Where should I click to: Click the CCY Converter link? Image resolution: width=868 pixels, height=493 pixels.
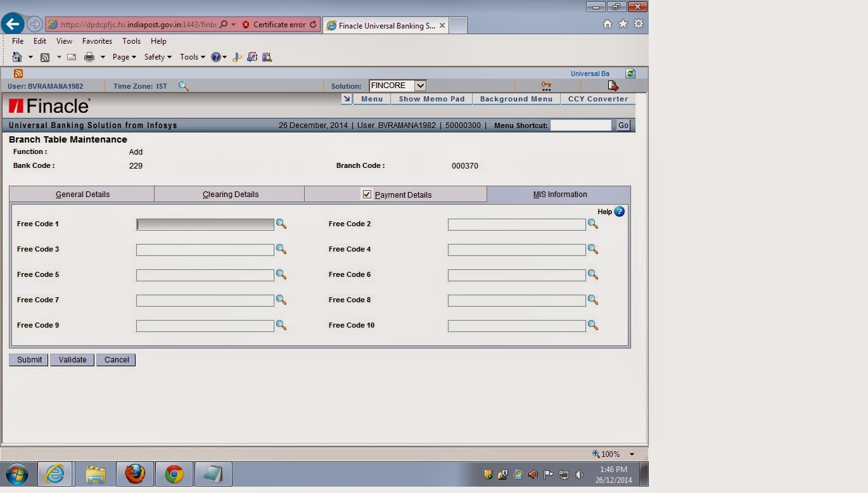597,99
